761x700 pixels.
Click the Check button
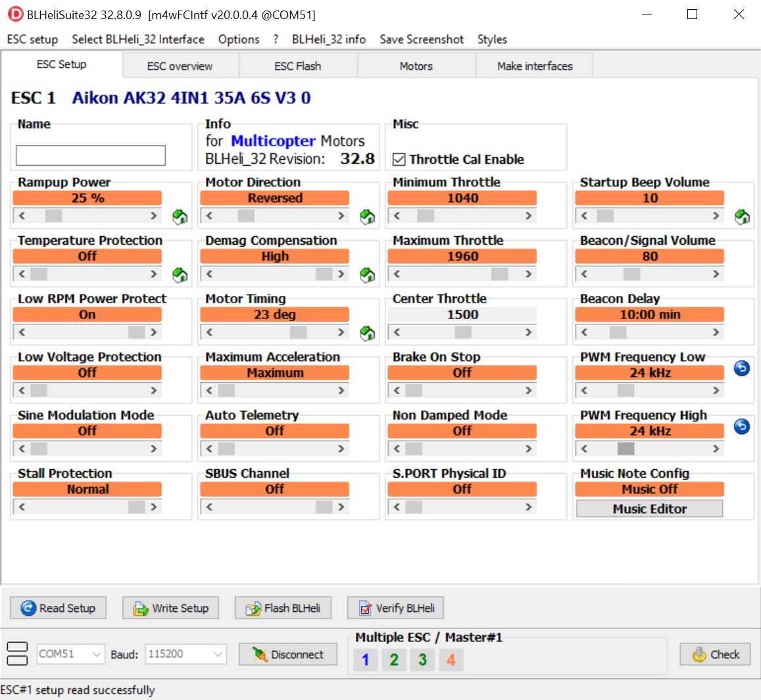[716, 655]
